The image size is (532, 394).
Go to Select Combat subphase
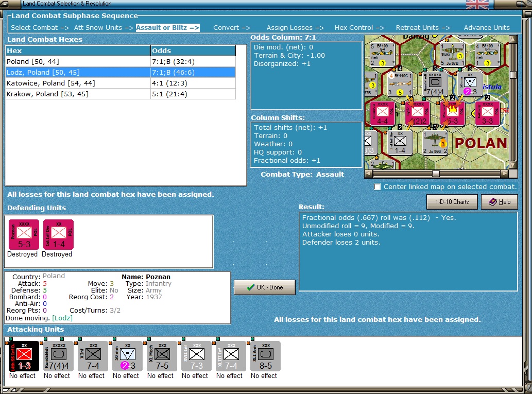click(x=40, y=28)
